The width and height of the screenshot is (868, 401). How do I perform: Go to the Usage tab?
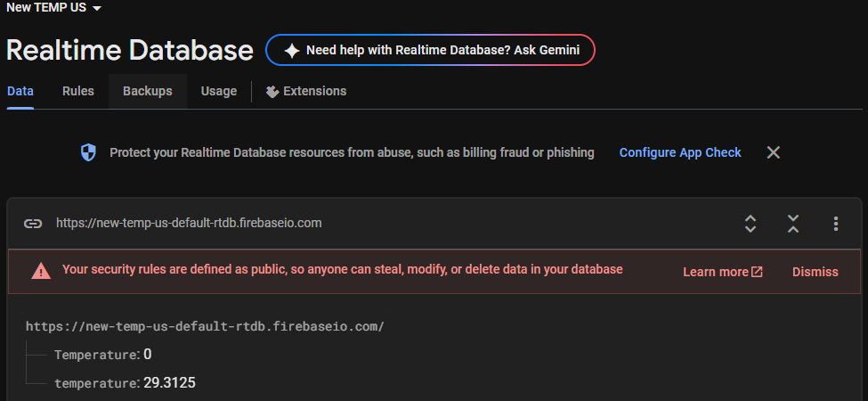[219, 91]
